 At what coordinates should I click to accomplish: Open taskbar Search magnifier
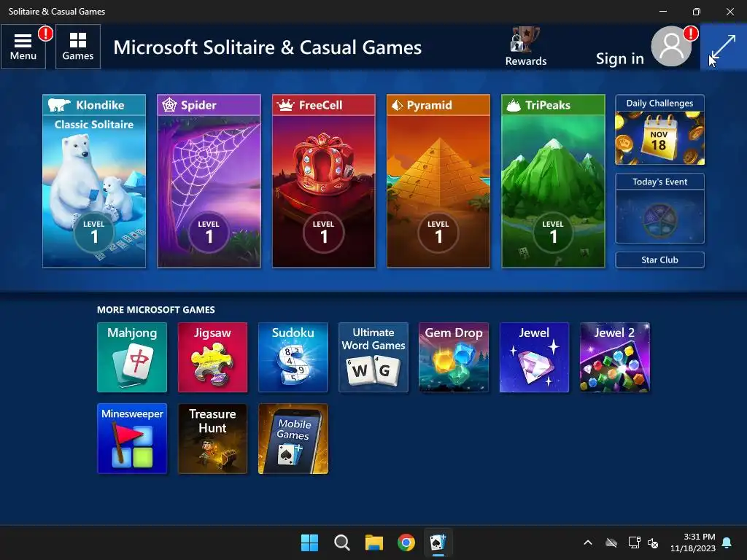click(x=342, y=542)
